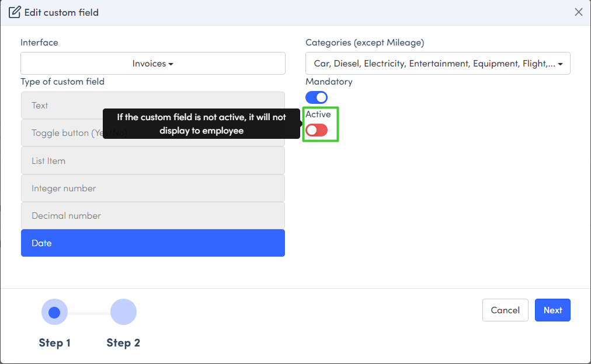This screenshot has width=591, height=364.
Task: Proceed with the Next button
Action: 552,310
